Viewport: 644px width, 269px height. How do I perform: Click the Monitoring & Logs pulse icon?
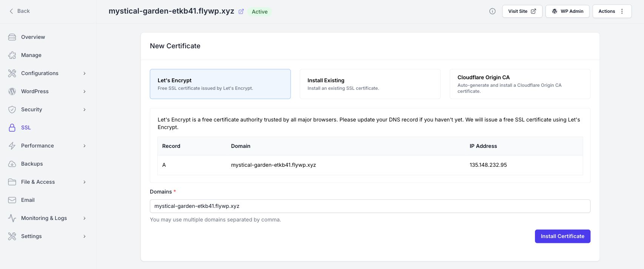(x=12, y=218)
